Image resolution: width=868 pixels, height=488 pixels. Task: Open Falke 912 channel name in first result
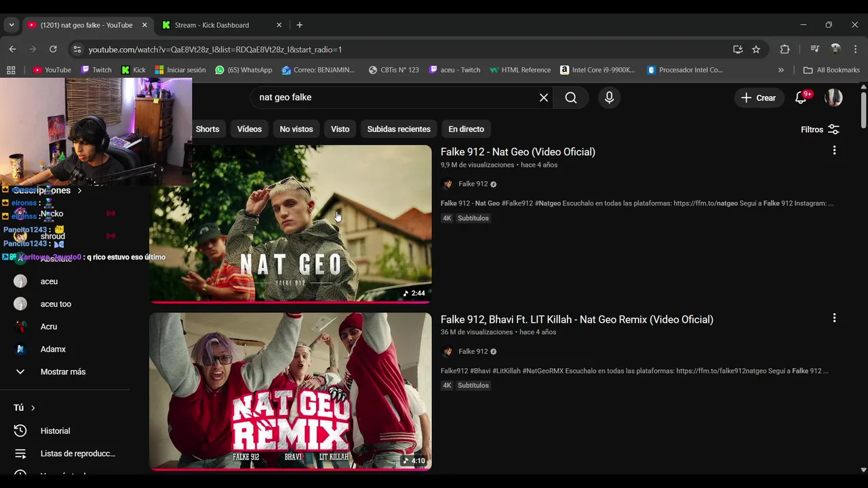coord(473,184)
